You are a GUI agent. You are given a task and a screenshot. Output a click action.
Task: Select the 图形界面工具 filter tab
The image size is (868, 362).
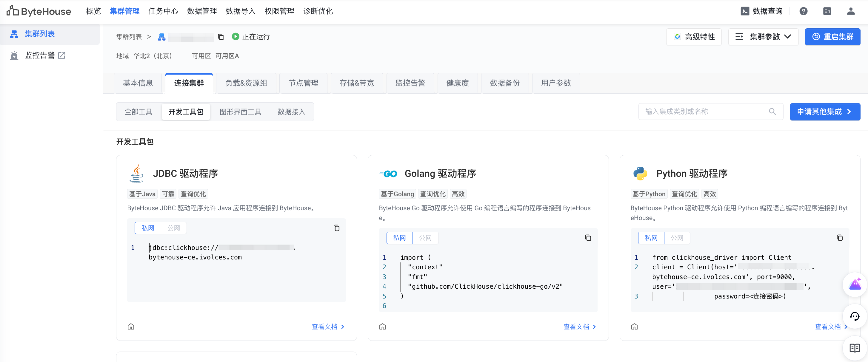coord(240,112)
